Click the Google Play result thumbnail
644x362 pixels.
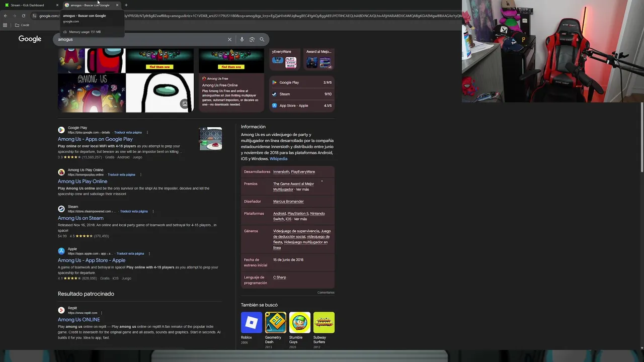click(211, 139)
